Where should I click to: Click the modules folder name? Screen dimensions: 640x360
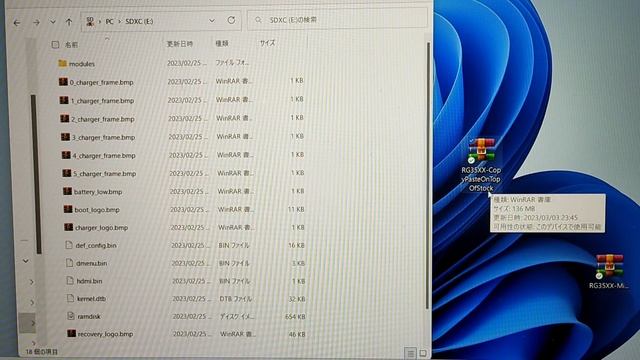coord(82,64)
